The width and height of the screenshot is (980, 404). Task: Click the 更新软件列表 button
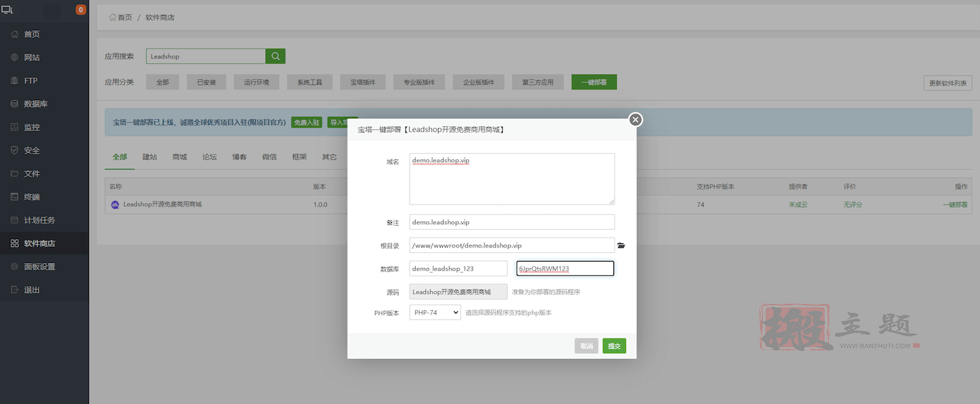[x=948, y=83]
